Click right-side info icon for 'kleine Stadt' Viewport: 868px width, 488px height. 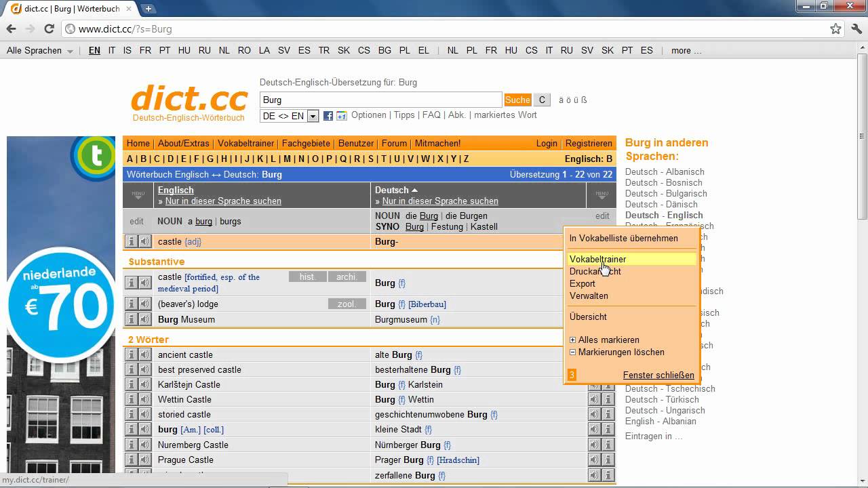point(608,429)
